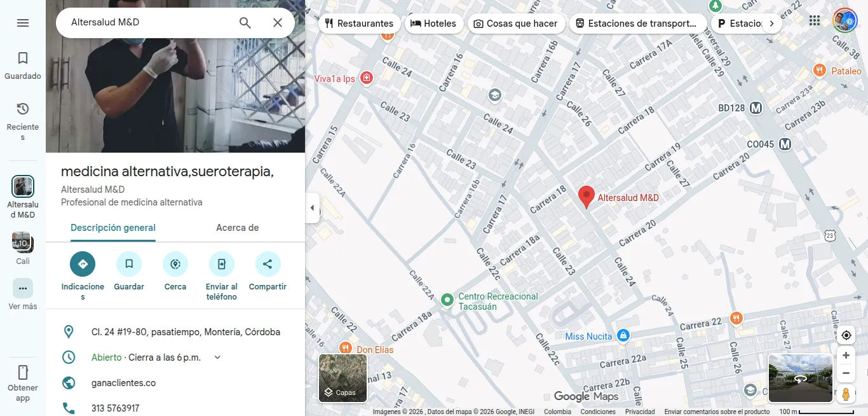Screen dimensions: 868x416
Task: Open Recientes history
Action: [23, 121]
